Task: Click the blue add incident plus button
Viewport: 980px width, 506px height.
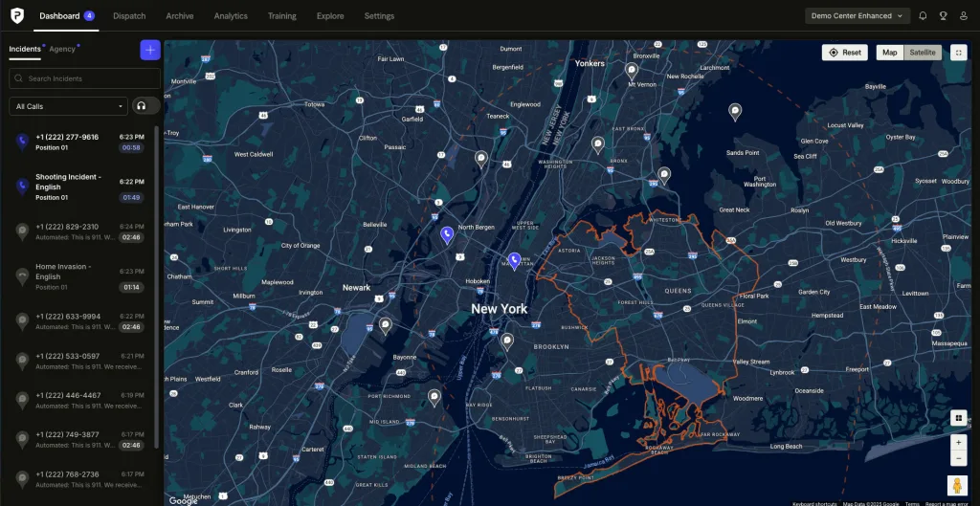Action: click(x=149, y=50)
